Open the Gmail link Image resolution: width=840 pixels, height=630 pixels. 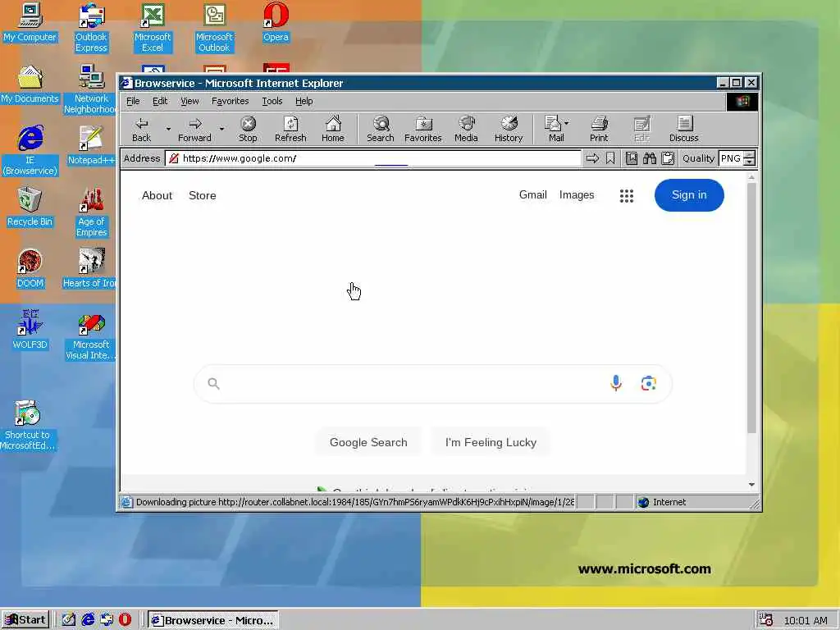pos(532,195)
